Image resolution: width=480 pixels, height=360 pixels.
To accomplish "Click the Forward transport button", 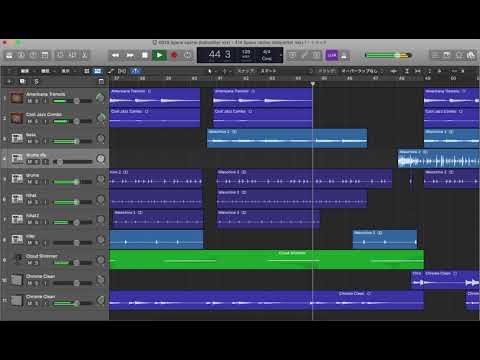I will [x=130, y=55].
